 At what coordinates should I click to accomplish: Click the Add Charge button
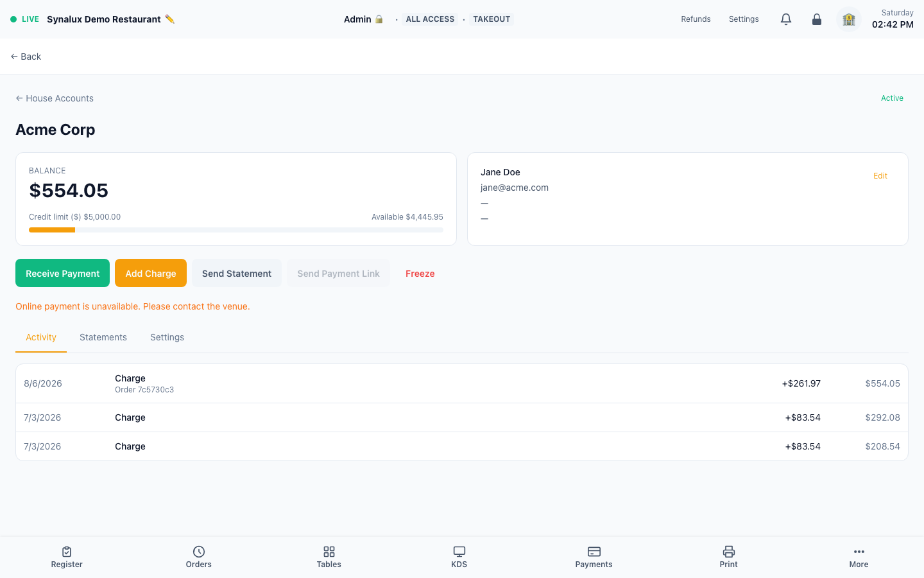[x=151, y=273]
